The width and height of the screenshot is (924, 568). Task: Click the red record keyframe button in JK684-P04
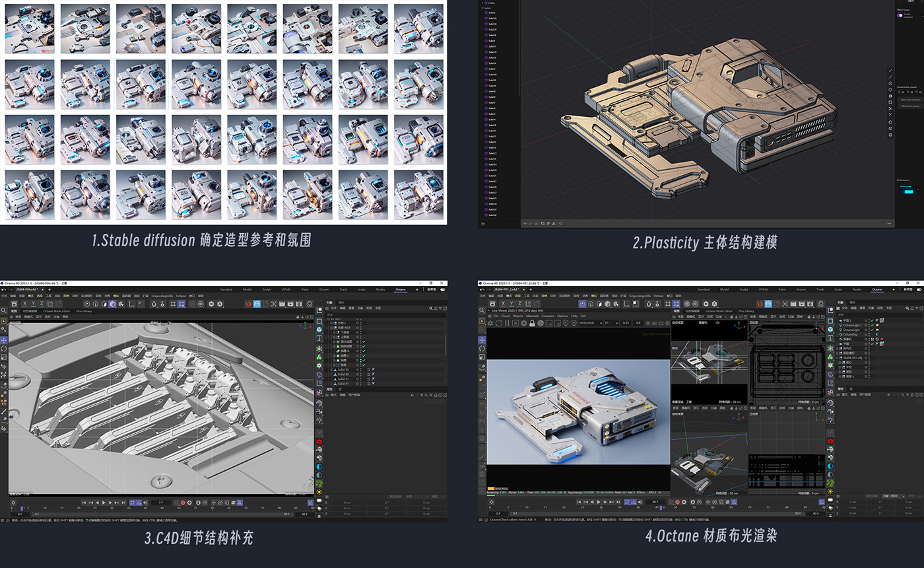pyautogui.click(x=181, y=503)
